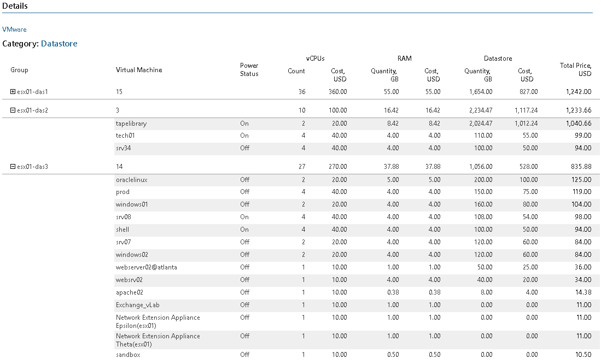This screenshot has height=364, width=601.
Task: Click the Total Price, USD column header
Action: (x=575, y=69)
